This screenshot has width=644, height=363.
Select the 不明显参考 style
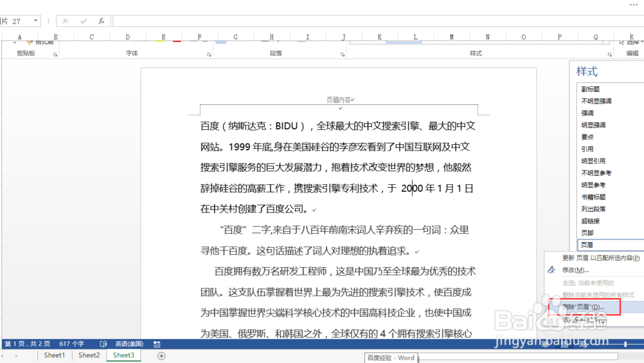coord(596,173)
